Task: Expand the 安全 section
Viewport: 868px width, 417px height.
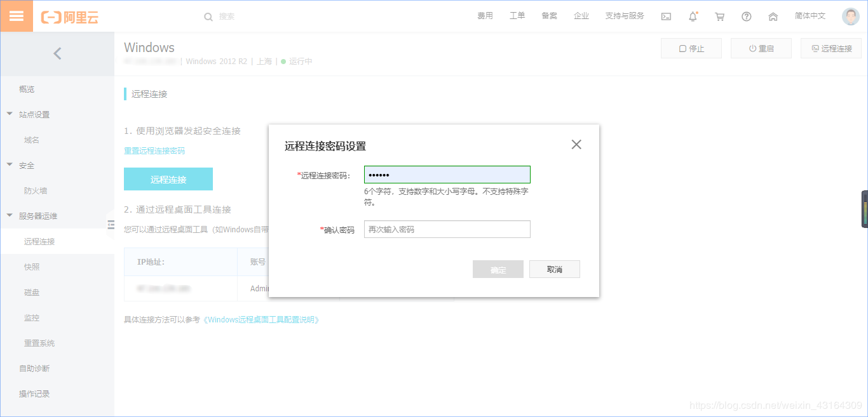Action: 26,165
